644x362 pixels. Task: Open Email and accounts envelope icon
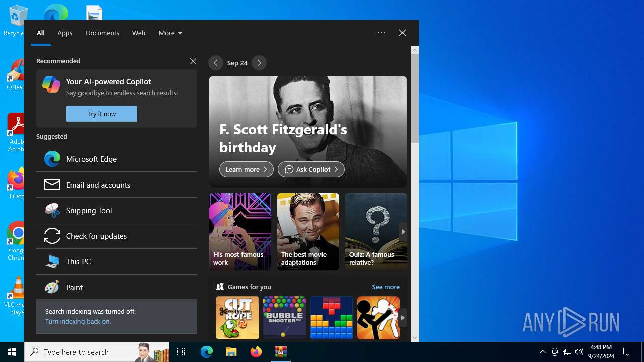coord(52,185)
